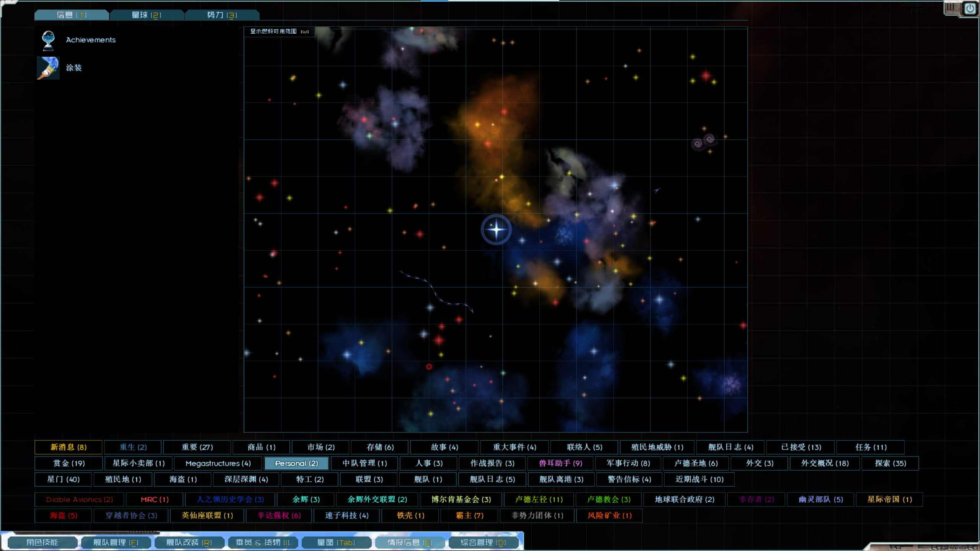Image resolution: width=980 pixels, height=551 pixels.
Task: Open 星图 [Tab] from bottom bar
Action: tap(336, 542)
